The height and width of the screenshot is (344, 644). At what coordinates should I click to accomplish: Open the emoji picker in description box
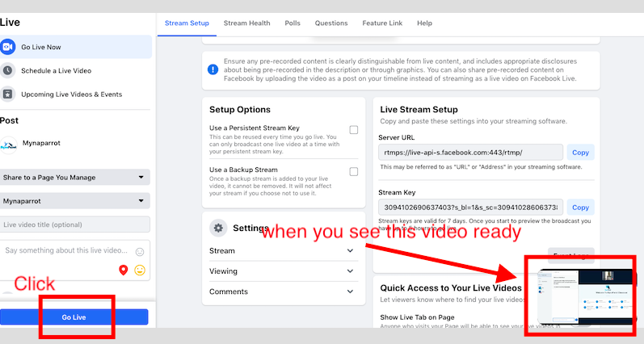pyautogui.click(x=140, y=252)
